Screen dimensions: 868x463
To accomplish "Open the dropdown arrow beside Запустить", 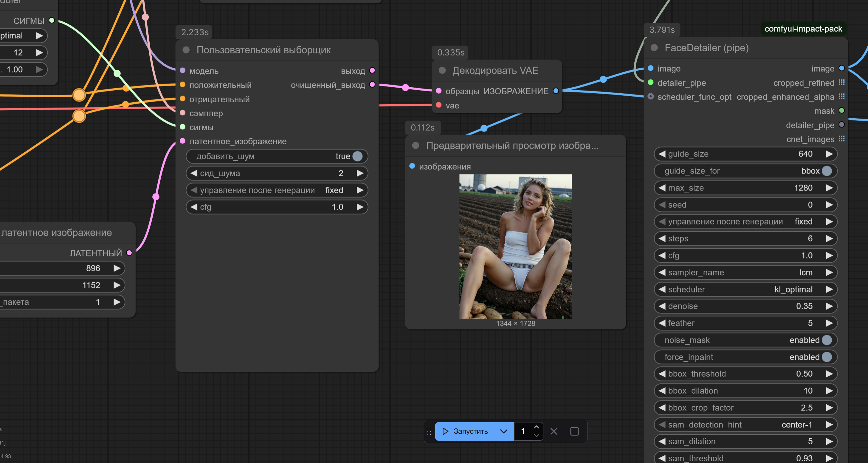I will pyautogui.click(x=503, y=431).
